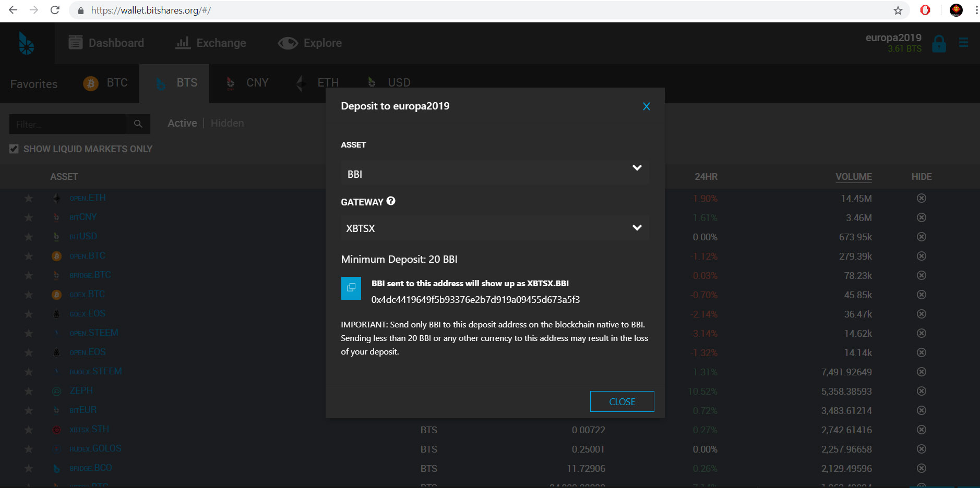This screenshot has height=488, width=980.
Task: Select the BTS market tab
Action: (x=174, y=83)
